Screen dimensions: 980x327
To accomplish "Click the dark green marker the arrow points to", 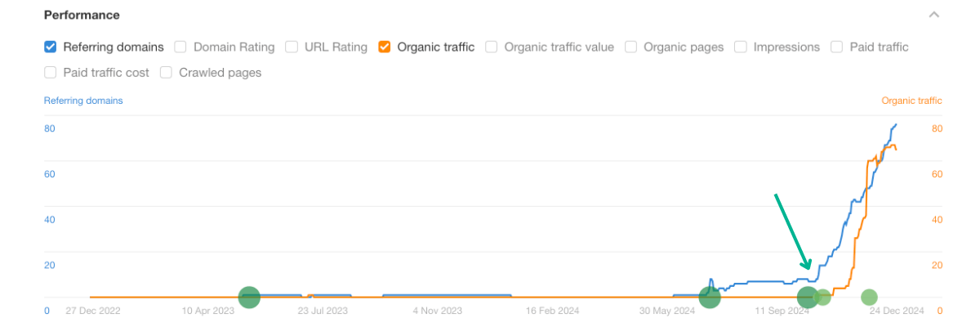I will click(x=808, y=298).
